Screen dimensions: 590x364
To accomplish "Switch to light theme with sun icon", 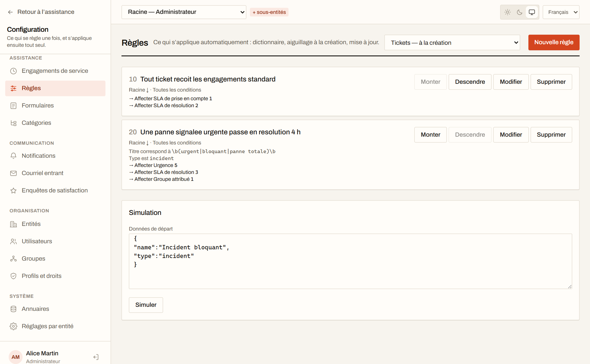I will (508, 12).
